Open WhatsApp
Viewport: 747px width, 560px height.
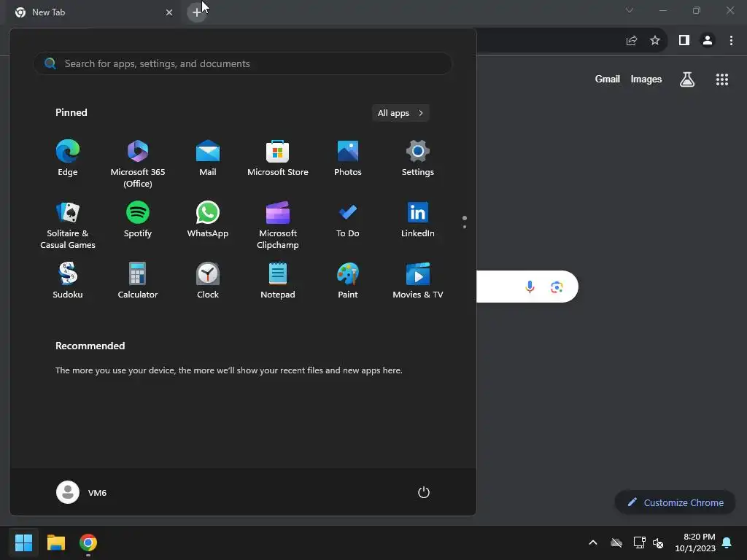(208, 219)
